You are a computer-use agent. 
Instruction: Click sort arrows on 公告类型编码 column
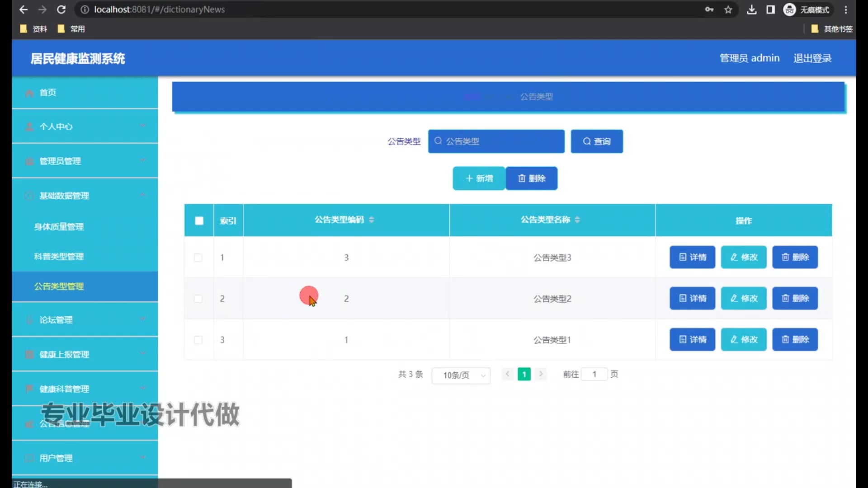[371, 220]
